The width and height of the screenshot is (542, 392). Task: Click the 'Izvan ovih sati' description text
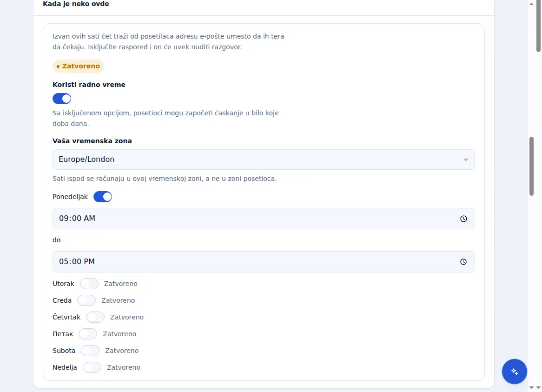[168, 41]
